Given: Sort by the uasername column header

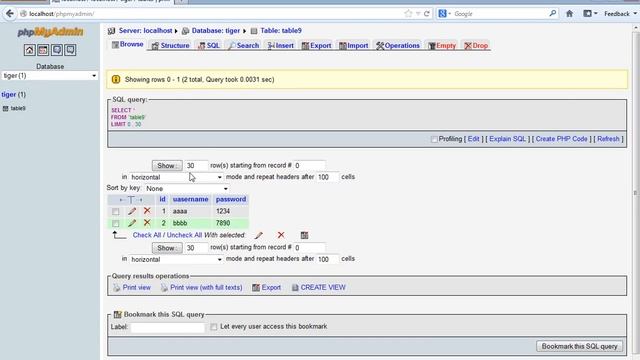Looking at the screenshot, I should (190, 199).
